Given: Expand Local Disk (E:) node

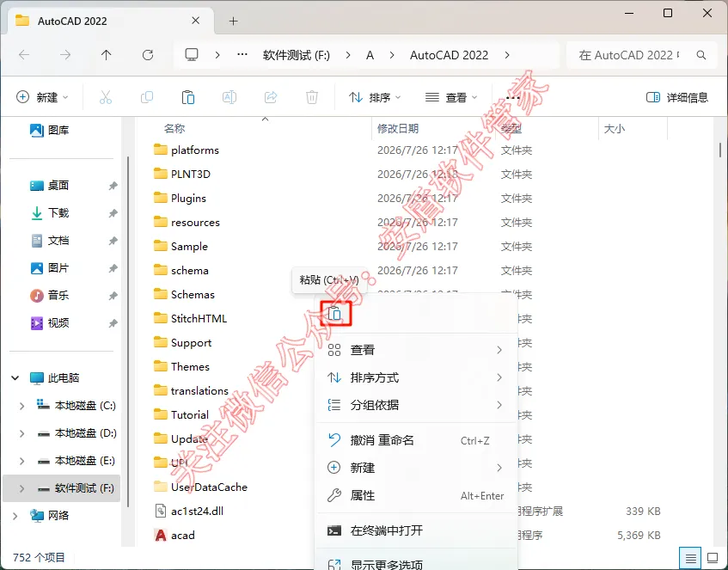Looking at the screenshot, I should (21, 460).
